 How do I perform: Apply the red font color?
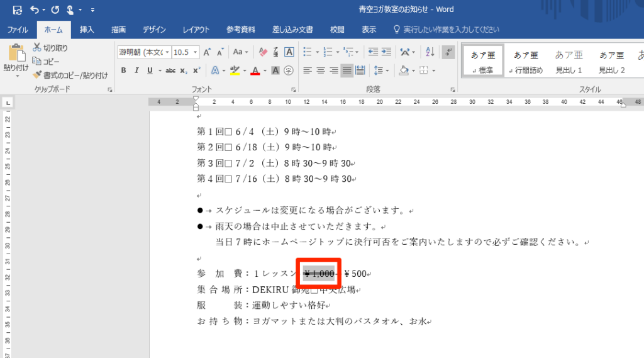coord(255,70)
